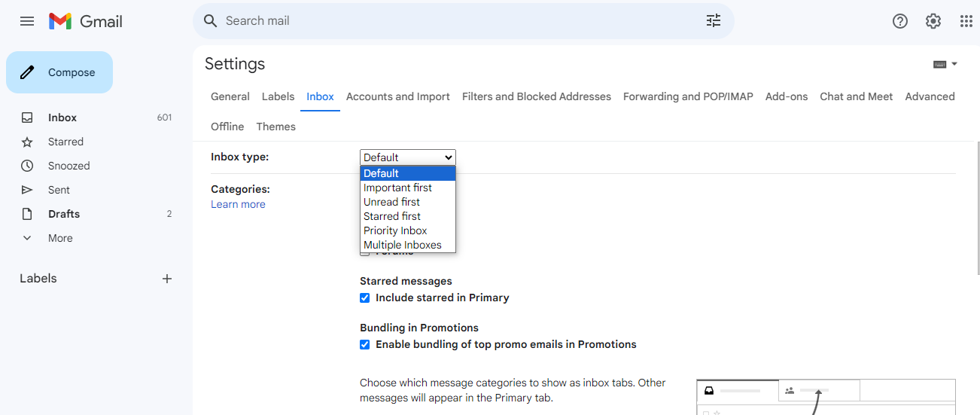Click the Compose button
Screen dimensions: 980x415
[59, 72]
